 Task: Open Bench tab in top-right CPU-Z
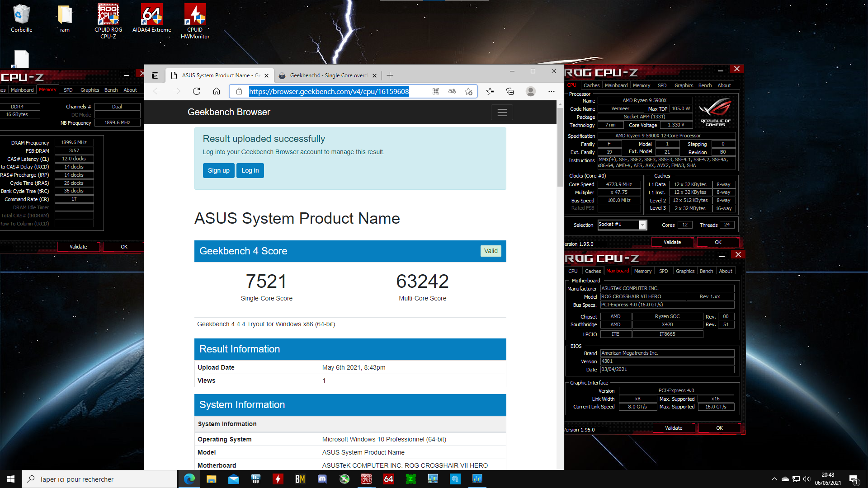coord(705,85)
